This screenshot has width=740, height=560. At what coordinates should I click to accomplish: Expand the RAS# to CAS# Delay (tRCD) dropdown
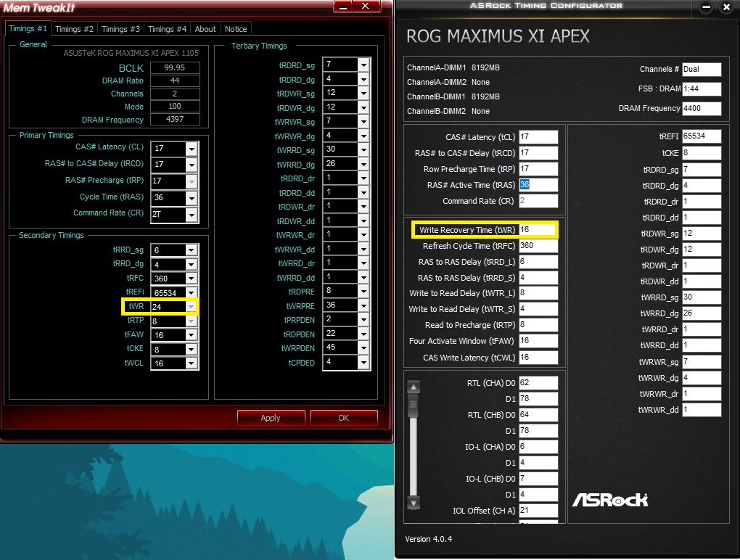pos(191,165)
